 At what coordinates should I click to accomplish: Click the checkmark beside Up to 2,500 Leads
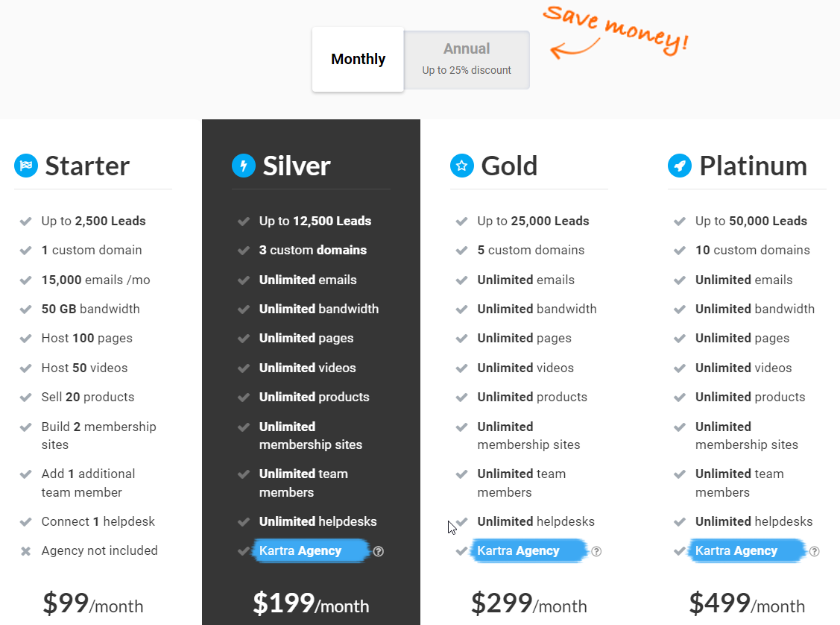tap(25, 221)
